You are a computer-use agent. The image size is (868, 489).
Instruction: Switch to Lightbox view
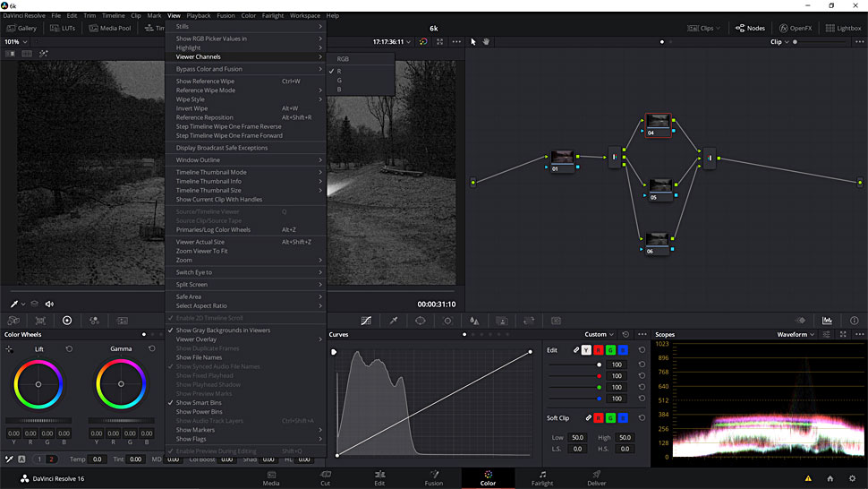(x=843, y=28)
